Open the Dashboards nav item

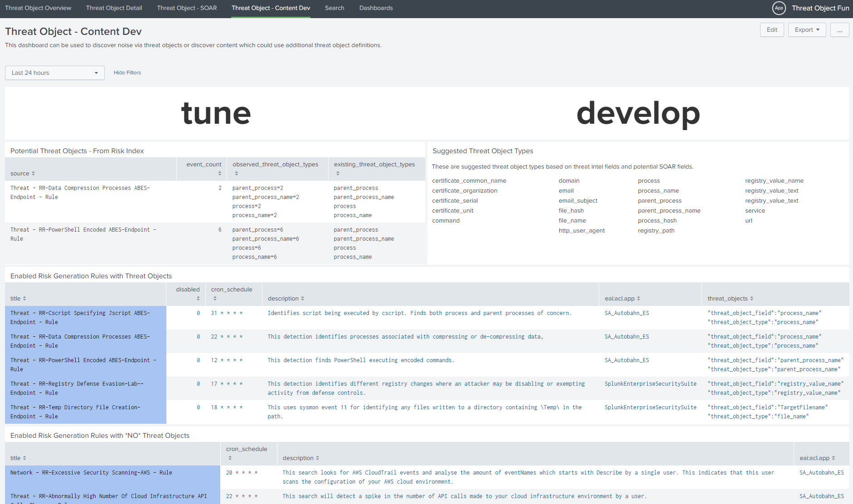click(x=376, y=8)
